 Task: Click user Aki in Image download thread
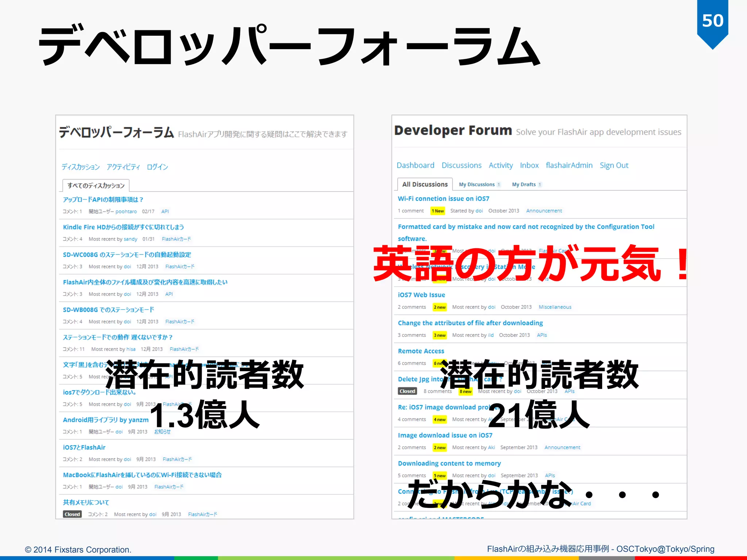(491, 447)
